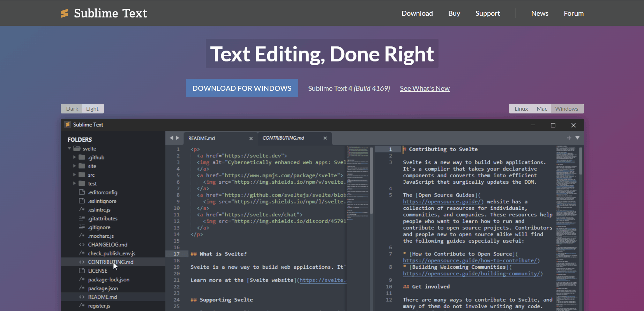
Task: Collapse the svelte root folder
Action: click(69, 149)
